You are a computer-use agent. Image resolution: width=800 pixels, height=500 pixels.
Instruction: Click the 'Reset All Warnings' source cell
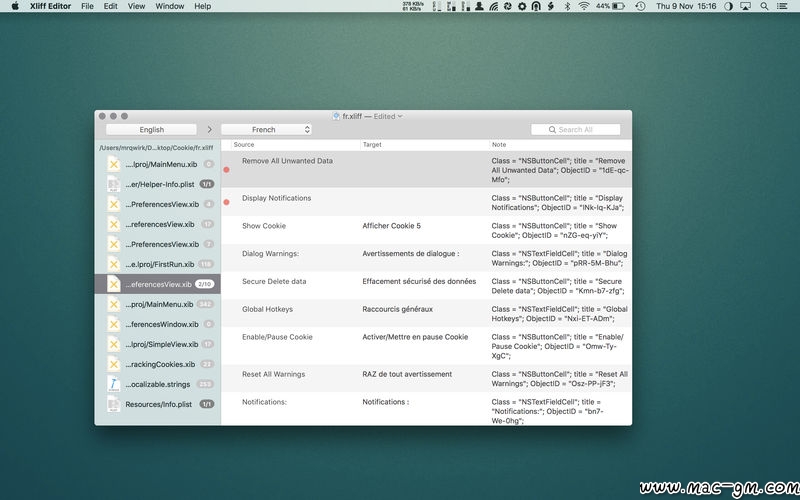pyautogui.click(x=273, y=374)
